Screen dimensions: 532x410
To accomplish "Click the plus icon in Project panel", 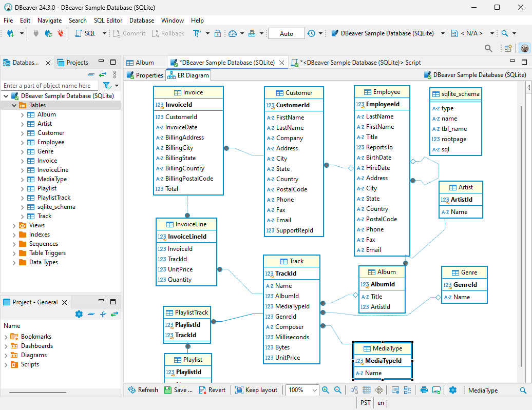I will pyautogui.click(x=103, y=314).
